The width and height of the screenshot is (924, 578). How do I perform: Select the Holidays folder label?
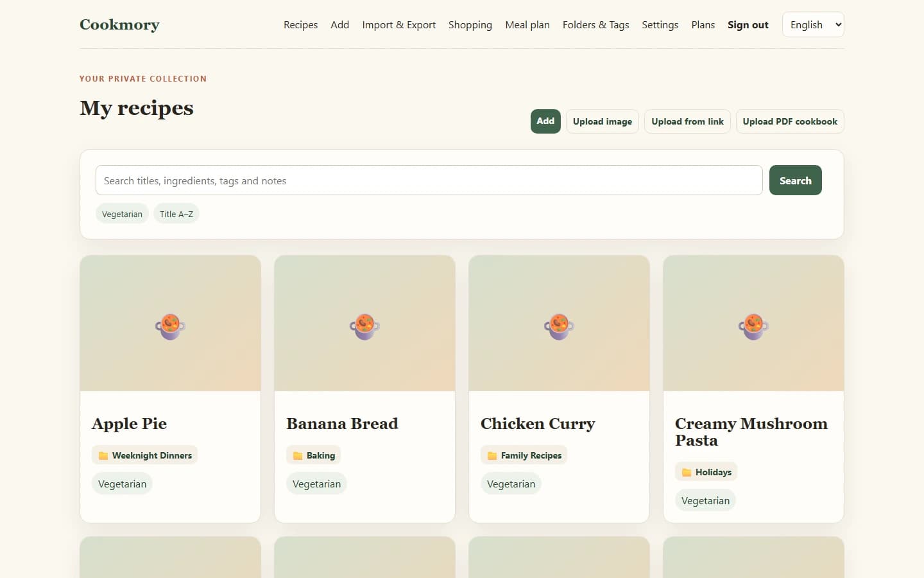714,472
